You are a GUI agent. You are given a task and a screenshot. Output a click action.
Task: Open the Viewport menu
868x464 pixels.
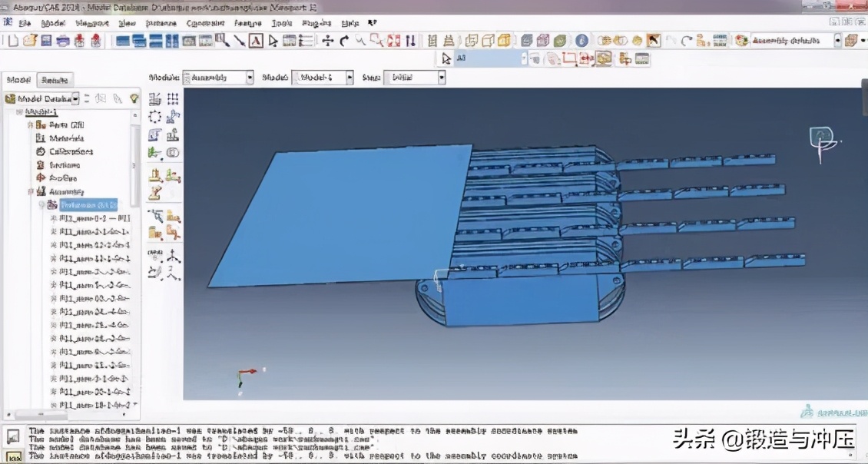92,23
